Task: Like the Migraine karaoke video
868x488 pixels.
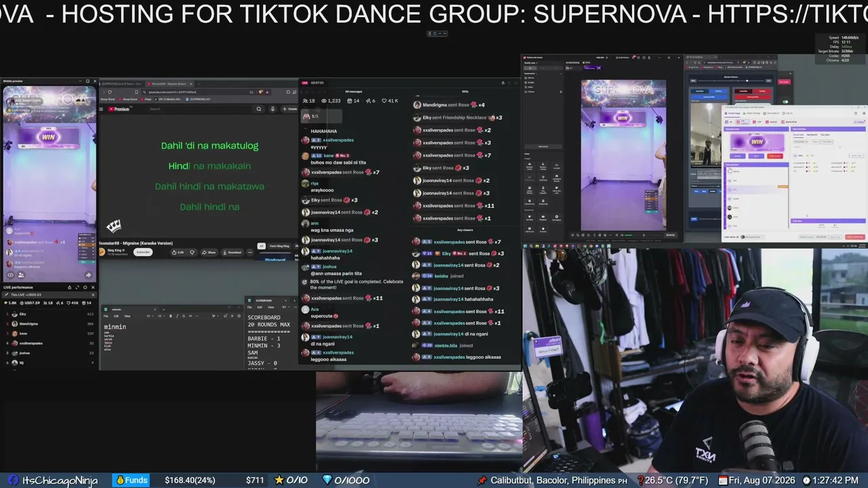Action: point(178,252)
